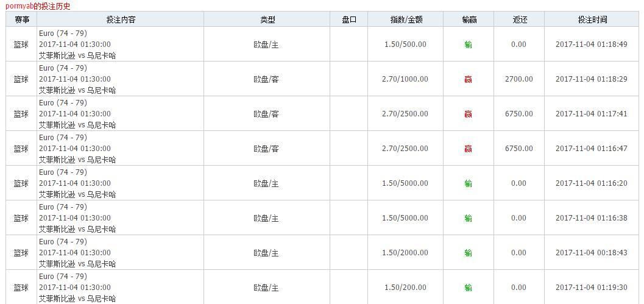This screenshot has width=644, height=304.
Task: Click the 类型 column header
Action: click(x=267, y=19)
